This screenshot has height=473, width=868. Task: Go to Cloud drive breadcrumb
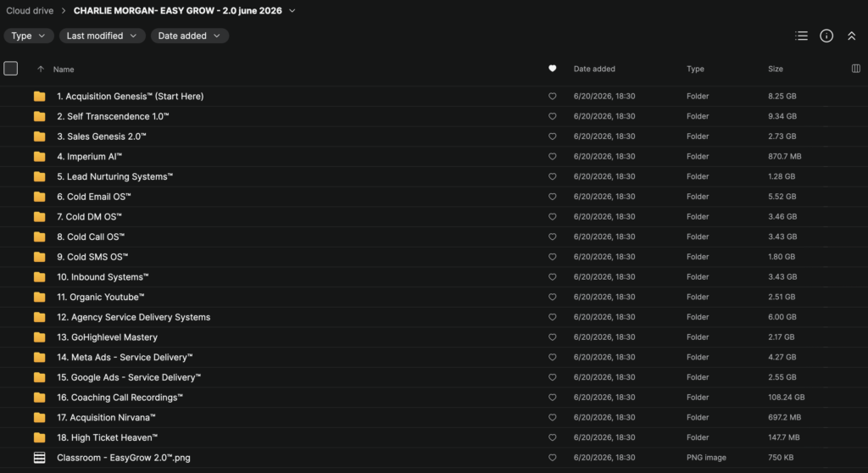click(x=30, y=11)
